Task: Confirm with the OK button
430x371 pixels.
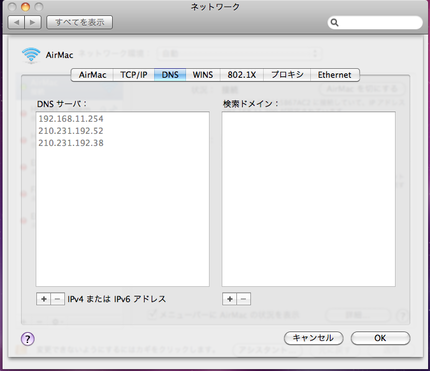Action: coord(380,338)
